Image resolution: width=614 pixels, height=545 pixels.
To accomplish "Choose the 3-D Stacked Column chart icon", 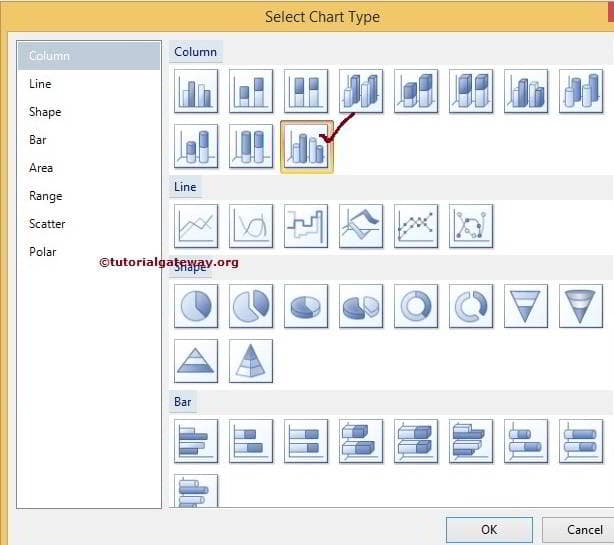I will pyautogui.click(x=416, y=91).
